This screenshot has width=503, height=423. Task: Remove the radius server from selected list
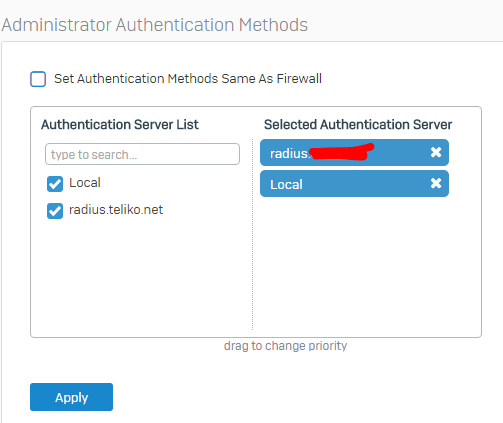click(436, 152)
